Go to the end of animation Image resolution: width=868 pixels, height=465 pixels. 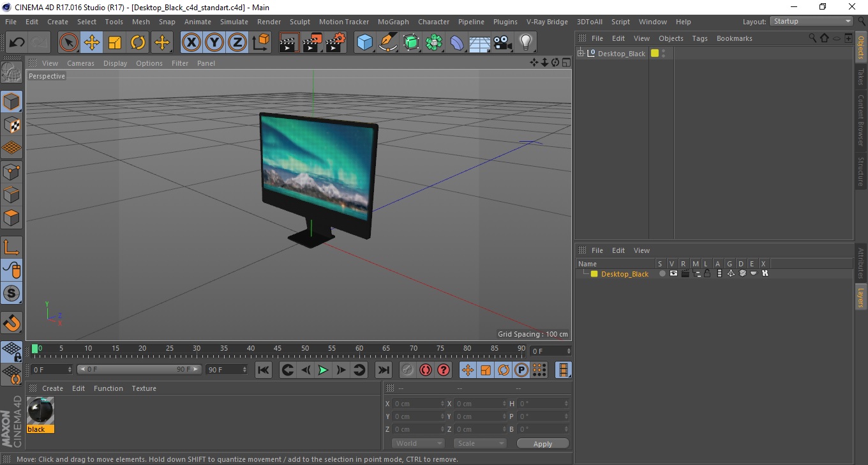tap(383, 370)
